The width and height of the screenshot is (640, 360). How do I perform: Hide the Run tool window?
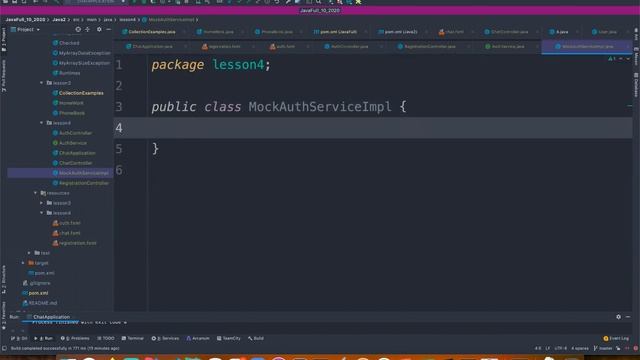click(628, 317)
